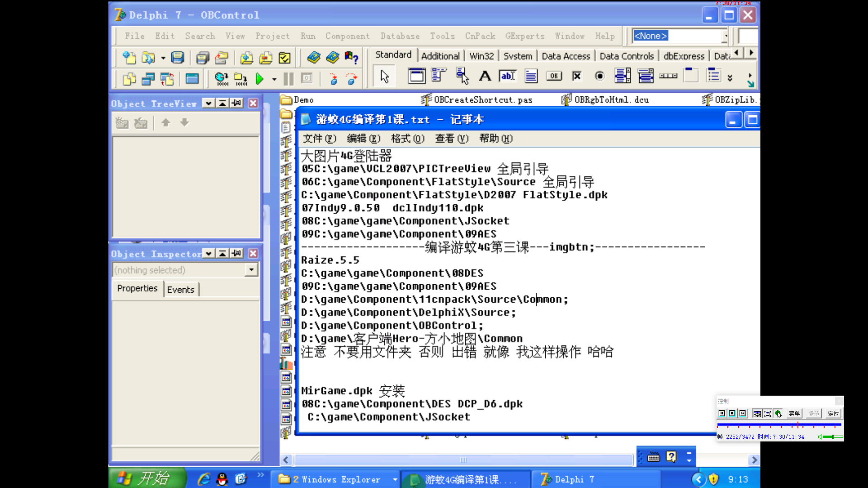Pause playback in control panel
The image size is (868, 488).
(722, 413)
